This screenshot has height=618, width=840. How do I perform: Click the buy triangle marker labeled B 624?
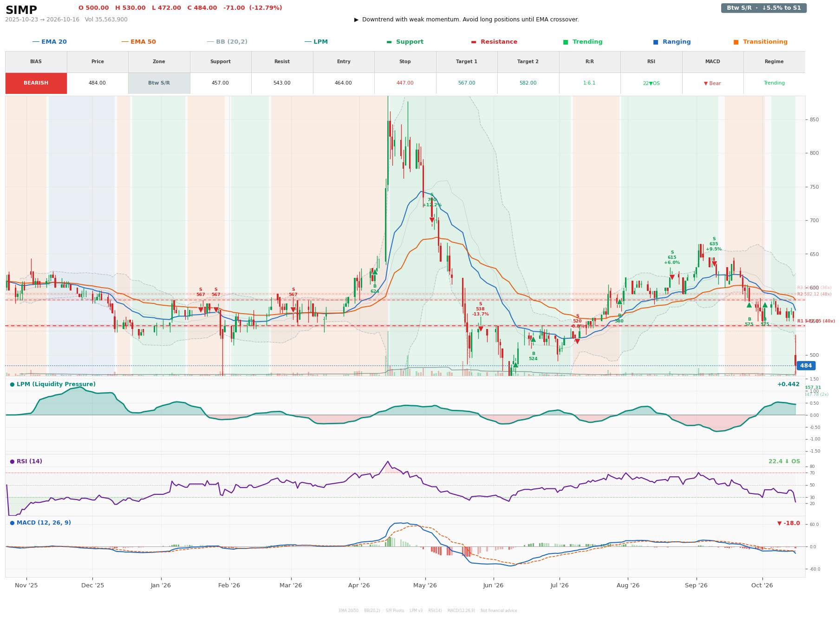(374, 271)
